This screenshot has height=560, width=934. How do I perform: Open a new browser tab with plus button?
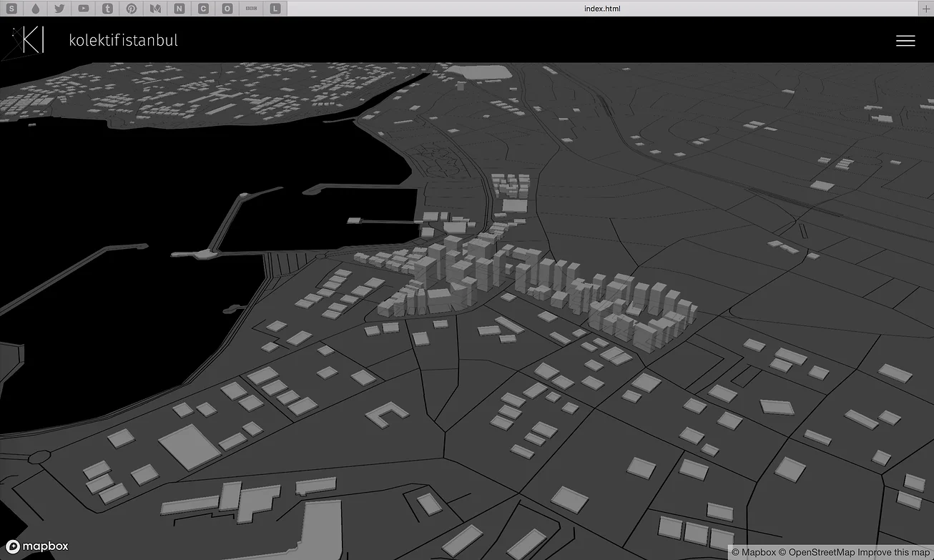926,9
